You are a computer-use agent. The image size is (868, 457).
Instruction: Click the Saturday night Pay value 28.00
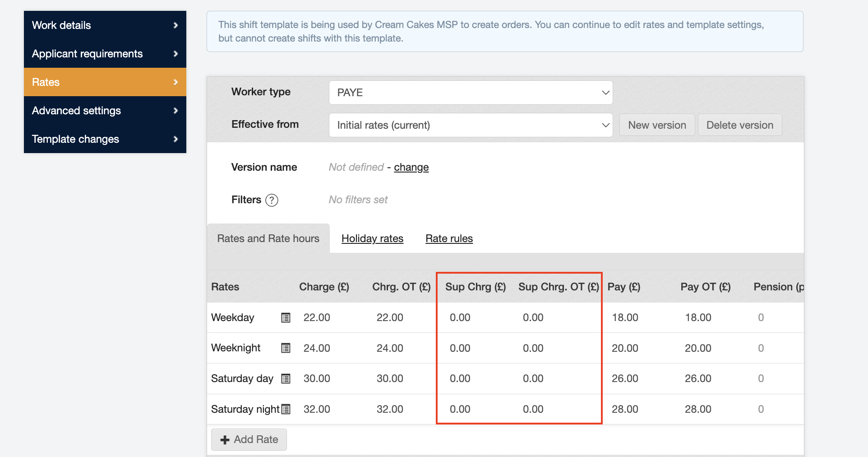point(625,409)
